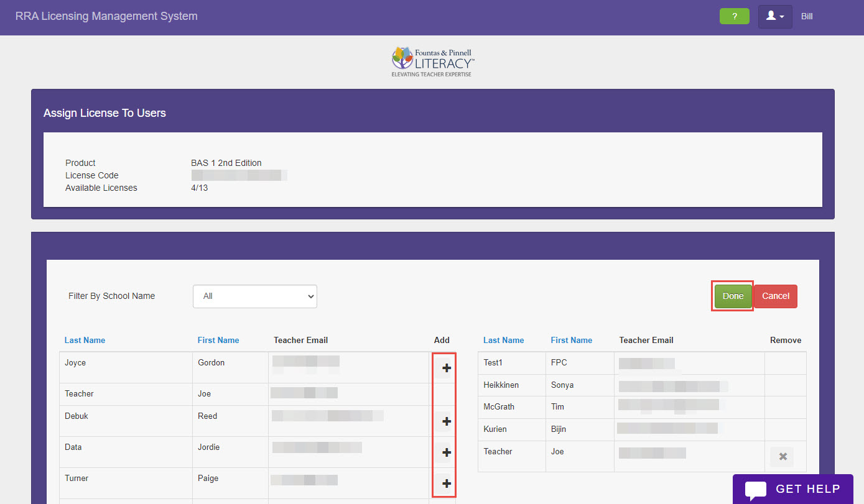The height and width of the screenshot is (504, 864).
Task: Cancel the license assignment
Action: [x=775, y=296]
